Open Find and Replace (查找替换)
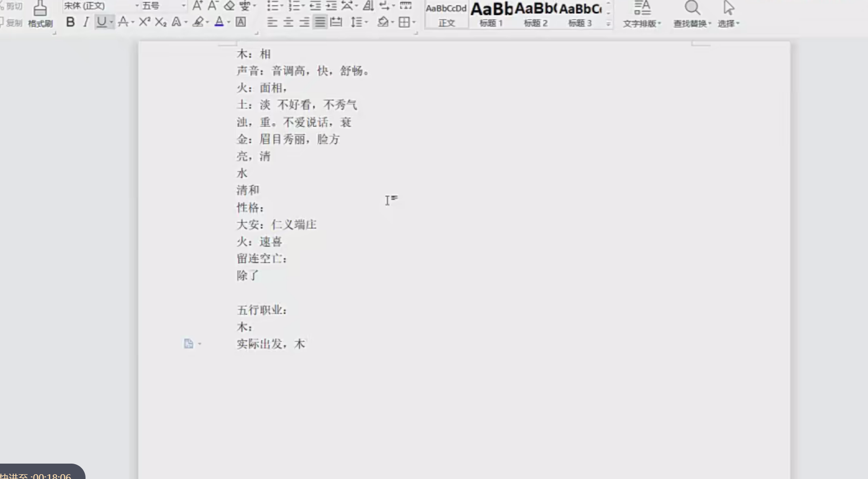Image resolution: width=868 pixels, height=479 pixels. click(691, 13)
